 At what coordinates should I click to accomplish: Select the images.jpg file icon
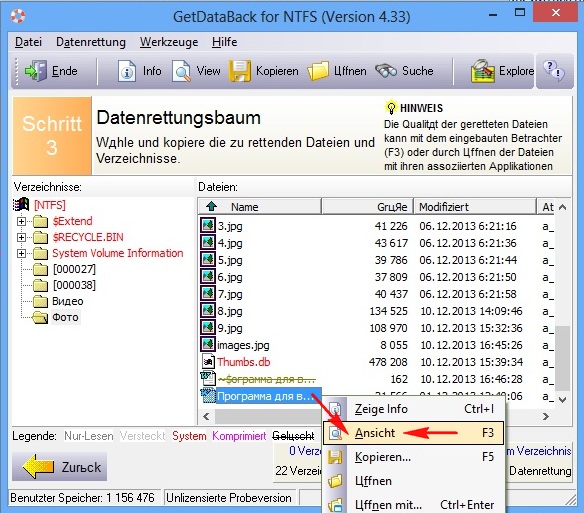point(208,345)
